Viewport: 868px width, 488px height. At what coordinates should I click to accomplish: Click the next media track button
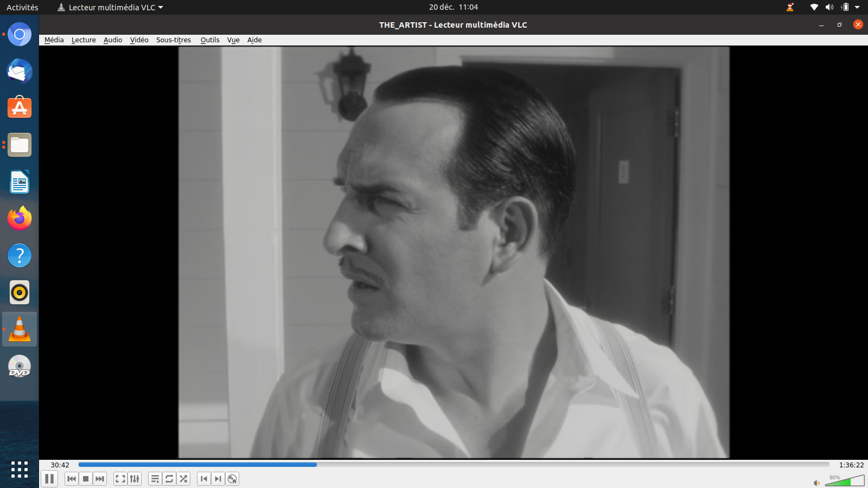coord(100,479)
